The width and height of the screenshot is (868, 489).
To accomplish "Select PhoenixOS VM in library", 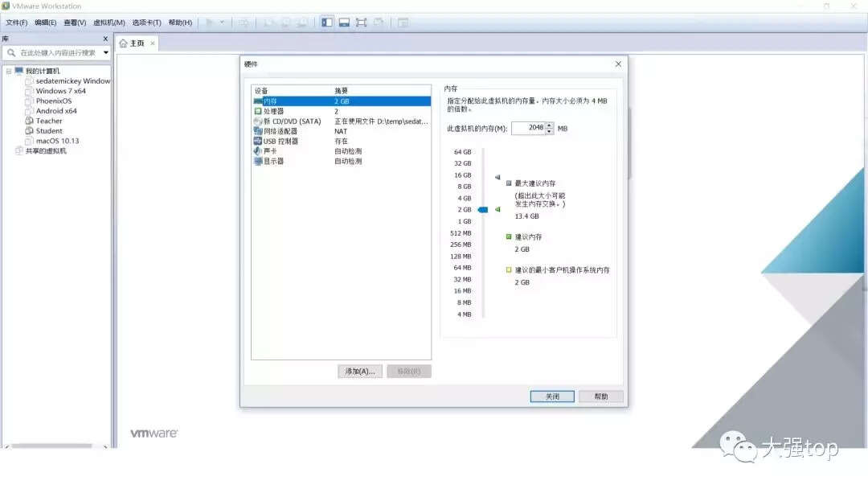I will (x=54, y=101).
